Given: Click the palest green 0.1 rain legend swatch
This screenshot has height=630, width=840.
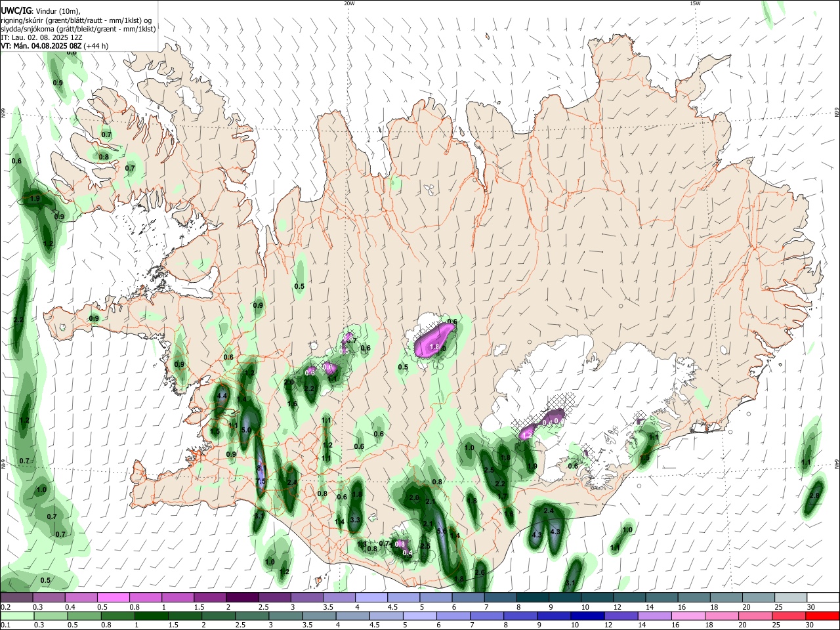Looking at the screenshot, I should click(16, 616).
